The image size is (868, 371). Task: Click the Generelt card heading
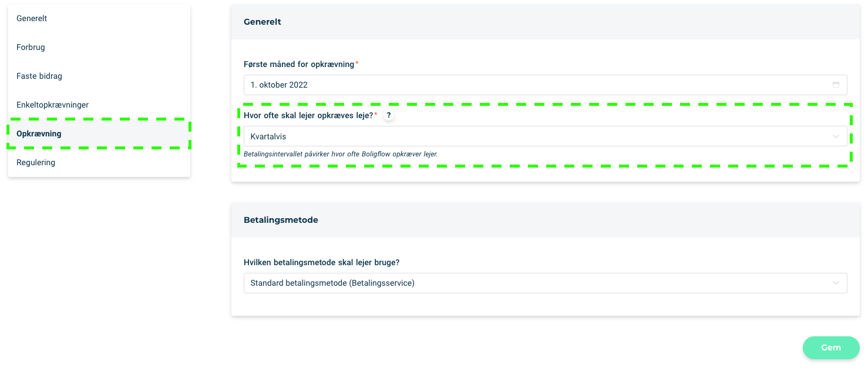pyautogui.click(x=263, y=22)
